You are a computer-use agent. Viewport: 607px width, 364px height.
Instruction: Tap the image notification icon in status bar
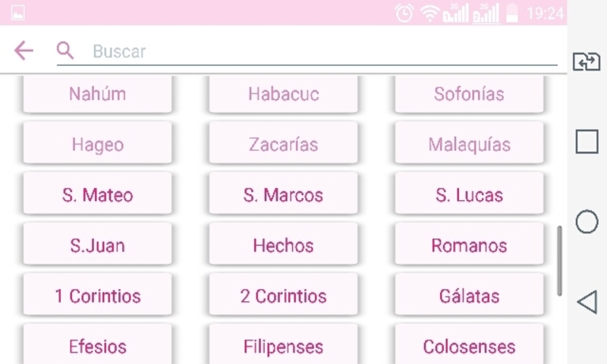(17, 13)
